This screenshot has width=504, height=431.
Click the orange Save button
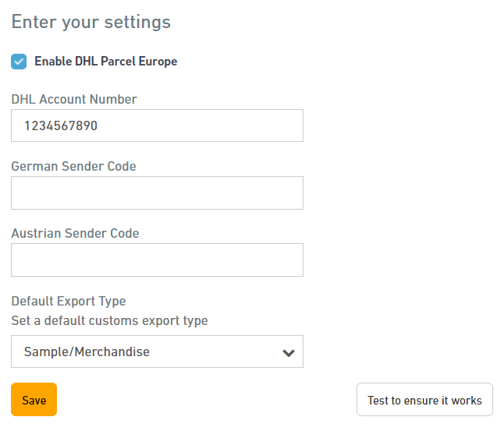point(34,400)
